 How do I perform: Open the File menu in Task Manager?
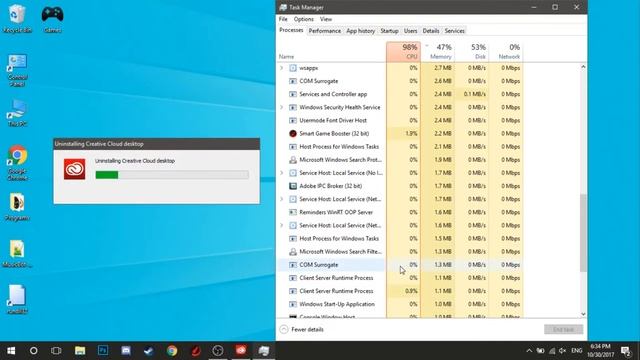pos(283,19)
